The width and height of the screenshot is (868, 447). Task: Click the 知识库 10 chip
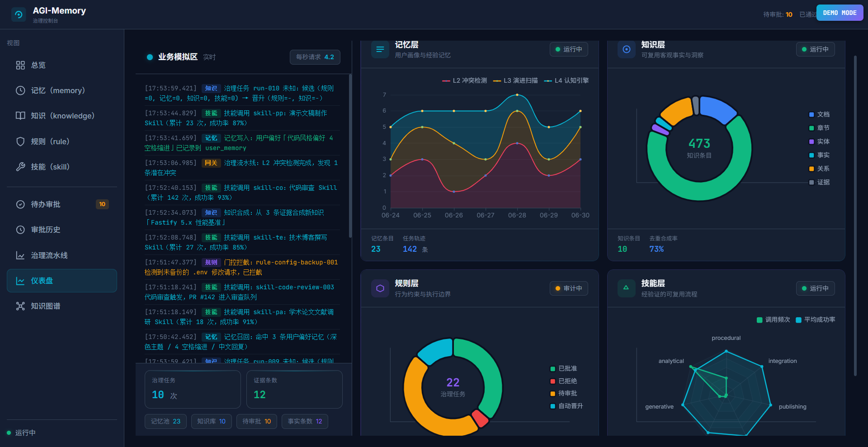point(211,421)
